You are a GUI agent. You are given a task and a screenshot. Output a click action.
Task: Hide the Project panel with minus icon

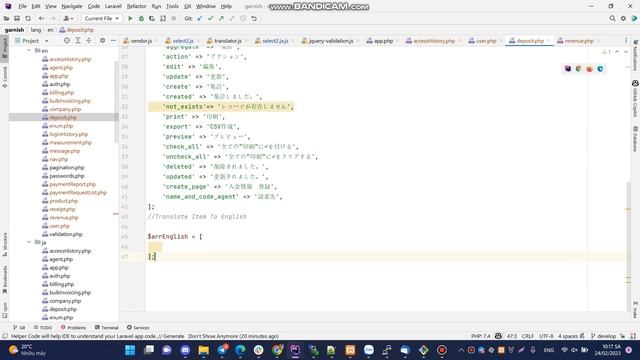113,40
